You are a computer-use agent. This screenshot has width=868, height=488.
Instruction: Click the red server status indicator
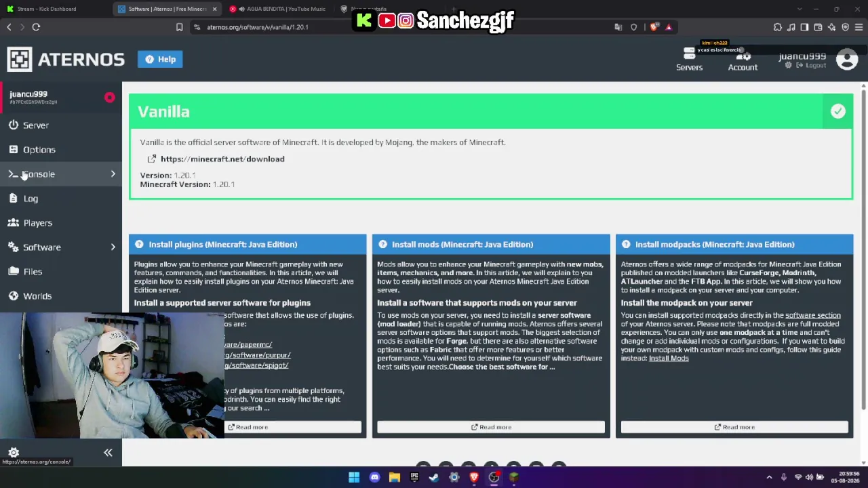[x=109, y=98]
